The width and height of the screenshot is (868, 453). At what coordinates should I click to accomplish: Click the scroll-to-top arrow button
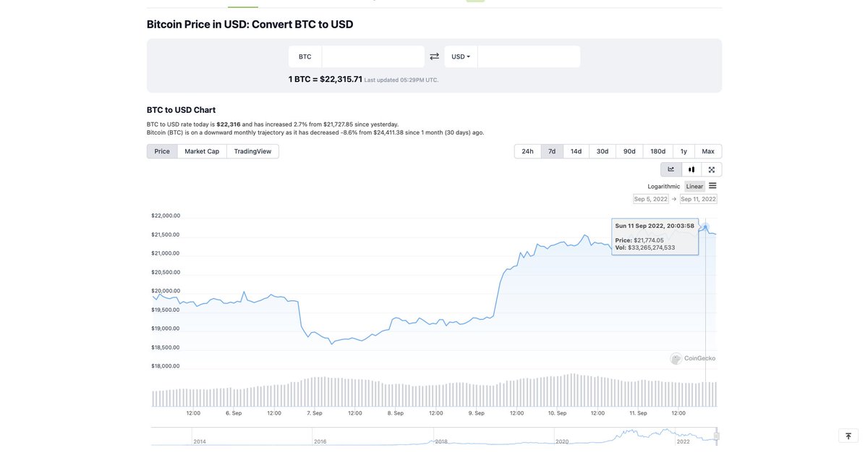[848, 436]
